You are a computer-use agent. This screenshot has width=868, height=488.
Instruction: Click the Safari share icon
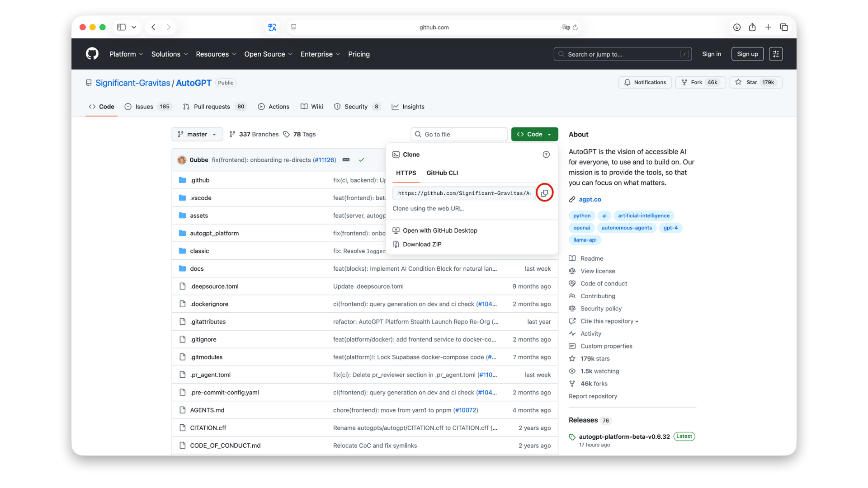pos(752,27)
